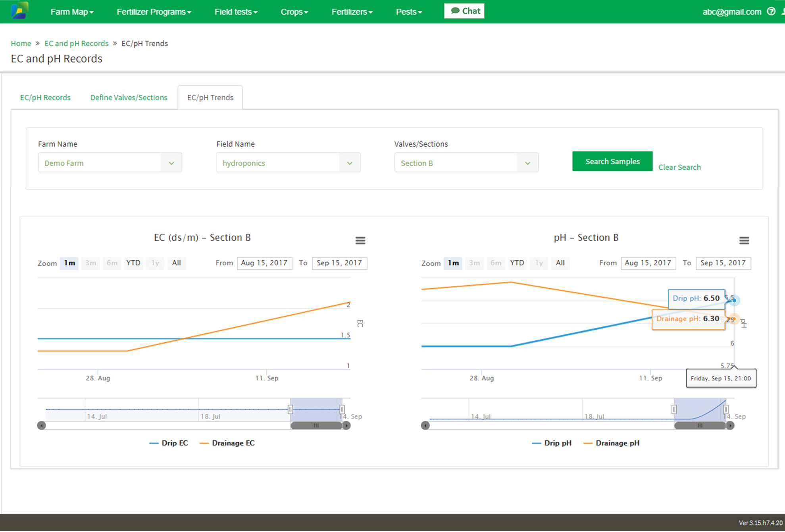Screen dimensions: 785x532
Task: Open the Field Name hydroponics dropdown
Action: [x=288, y=163]
